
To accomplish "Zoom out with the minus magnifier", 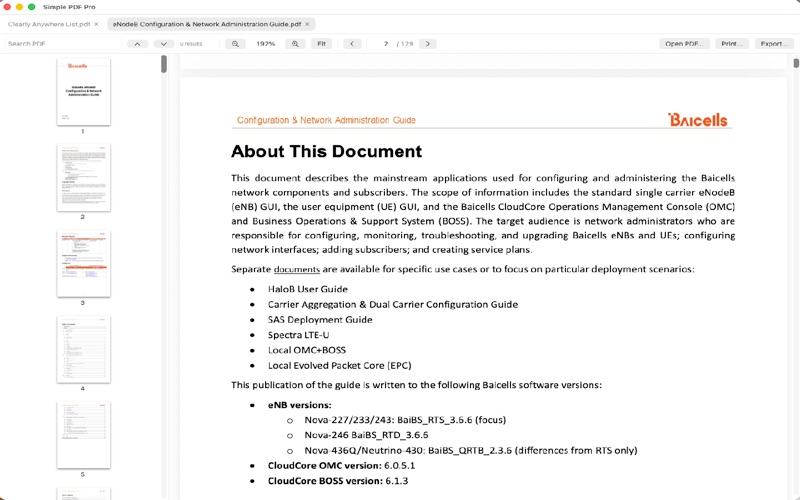I will tap(235, 44).
